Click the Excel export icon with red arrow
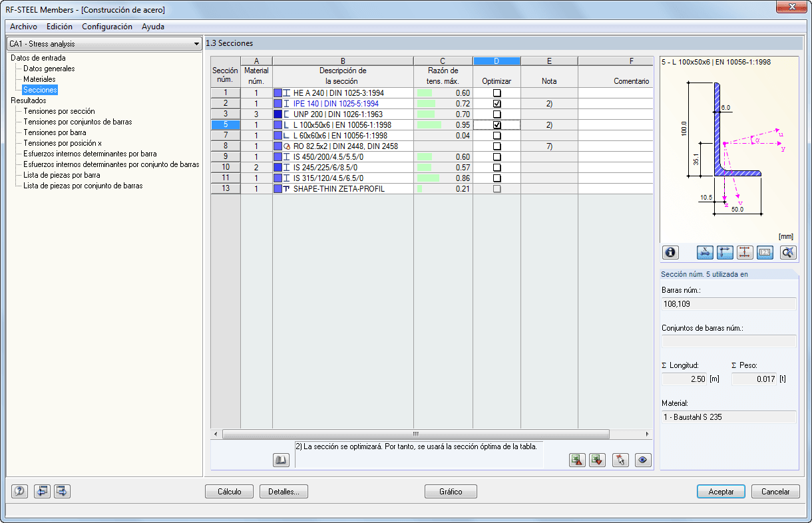This screenshot has height=523, width=812. coord(578,460)
